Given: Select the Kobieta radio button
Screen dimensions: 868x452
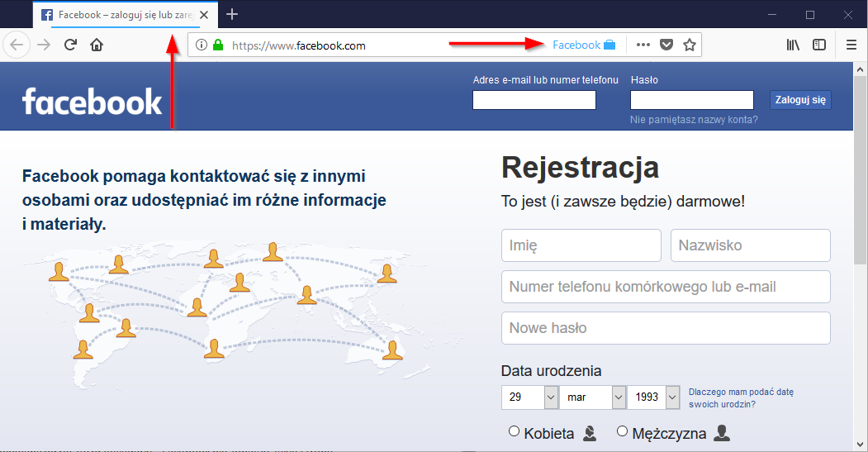Looking at the screenshot, I should (x=515, y=431).
